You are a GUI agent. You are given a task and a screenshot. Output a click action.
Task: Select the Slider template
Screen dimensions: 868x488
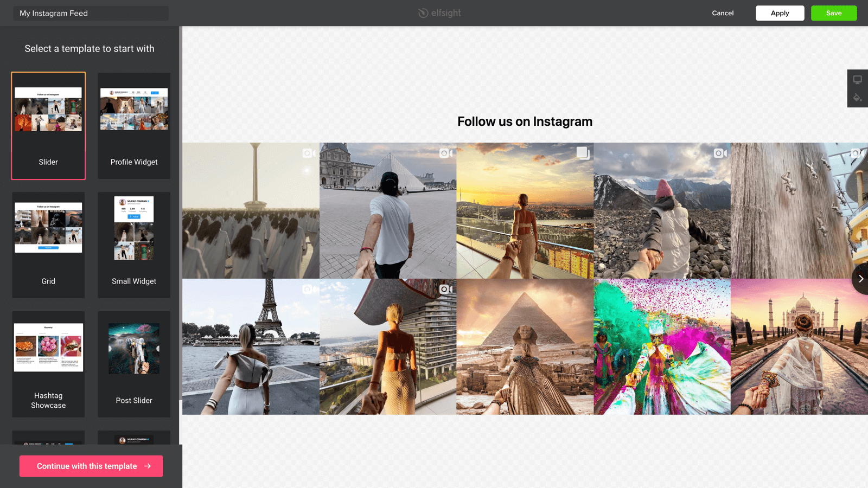point(48,126)
